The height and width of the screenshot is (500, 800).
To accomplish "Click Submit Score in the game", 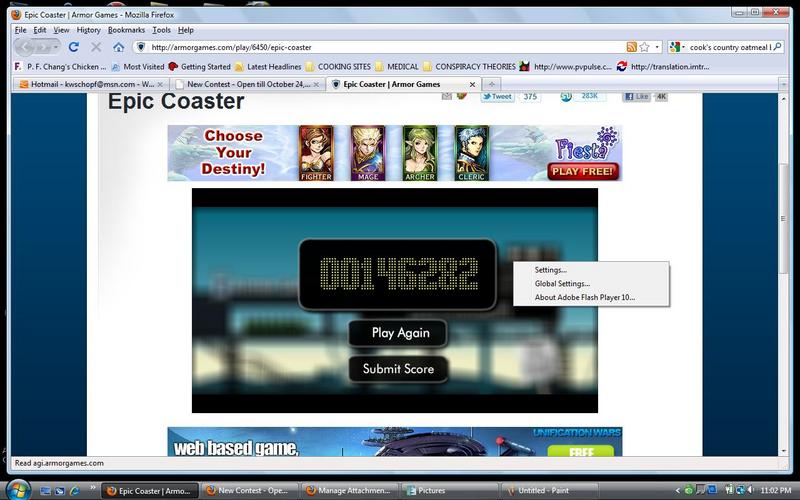I will 398,369.
